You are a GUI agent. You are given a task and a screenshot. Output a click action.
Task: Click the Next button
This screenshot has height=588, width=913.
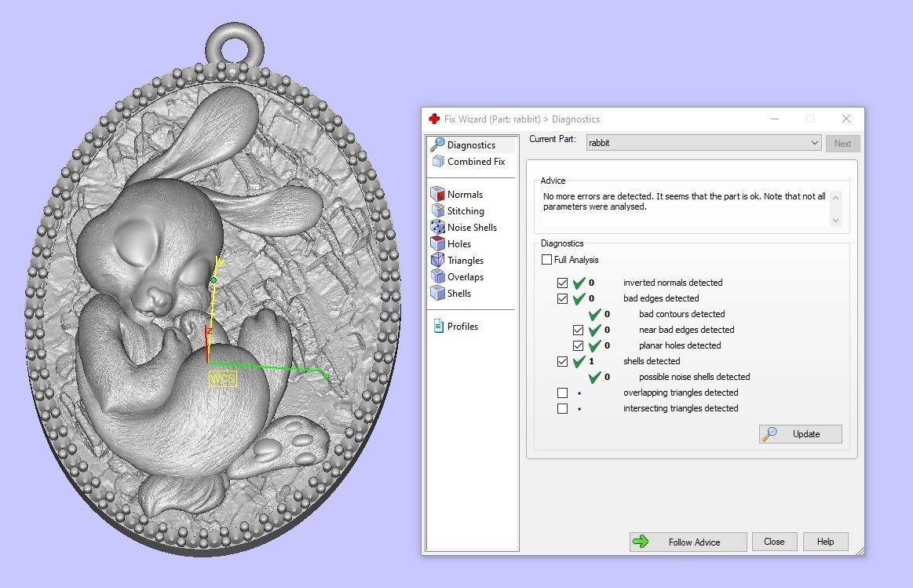tap(842, 143)
